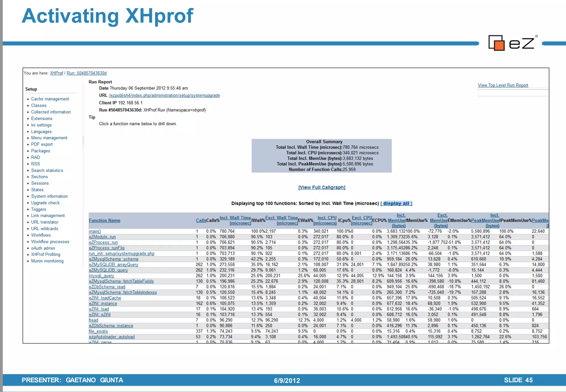Viewport: 566px width, 392px height.
Task: Open eZMysqlSchema::fetchTableFields function details
Action: (121, 281)
